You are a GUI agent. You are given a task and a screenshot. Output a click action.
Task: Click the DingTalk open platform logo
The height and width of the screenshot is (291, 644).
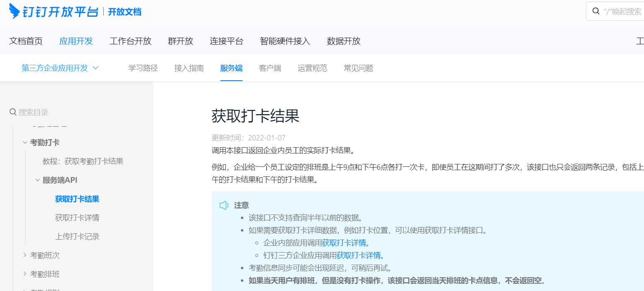[54, 11]
